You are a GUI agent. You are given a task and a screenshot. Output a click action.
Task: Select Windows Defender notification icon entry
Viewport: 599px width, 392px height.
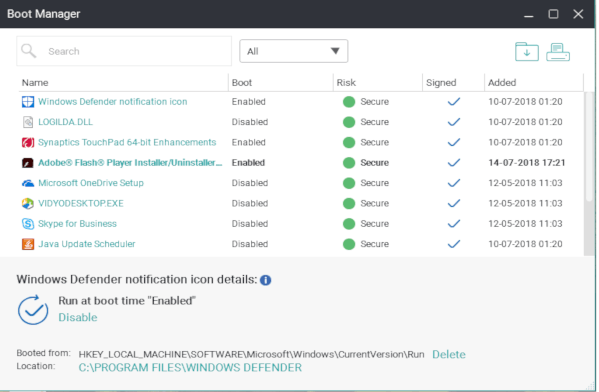[x=113, y=102]
